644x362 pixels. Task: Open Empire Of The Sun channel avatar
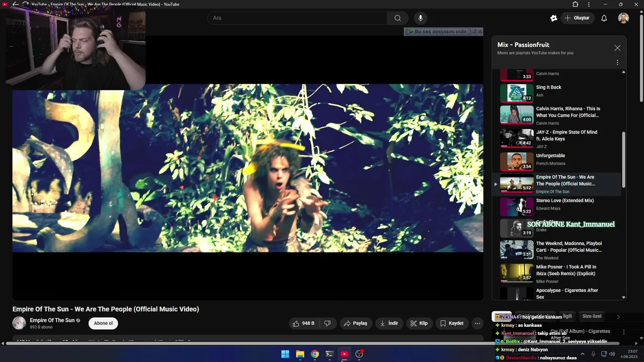[19, 323]
